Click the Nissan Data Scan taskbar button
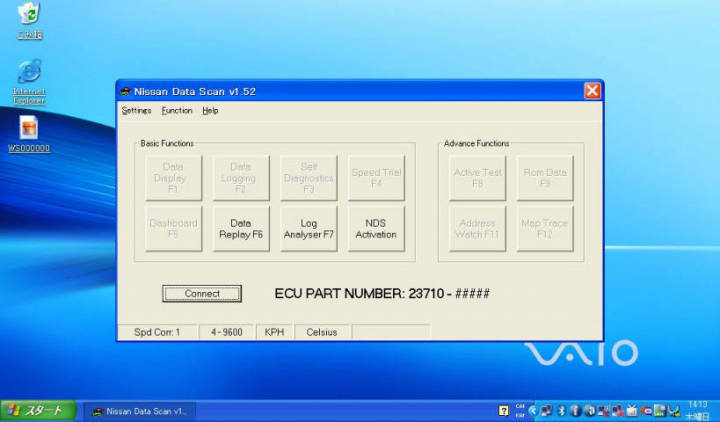 click(x=140, y=411)
